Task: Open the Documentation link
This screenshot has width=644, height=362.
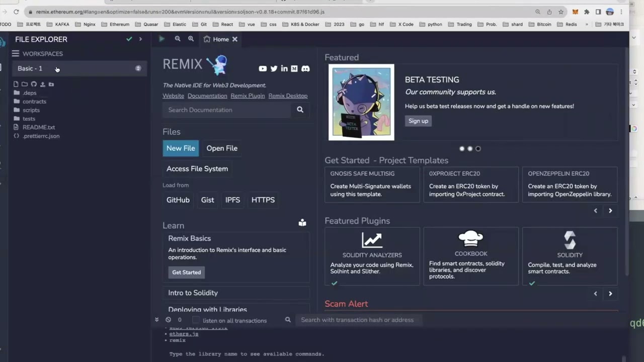Action: [x=207, y=96]
